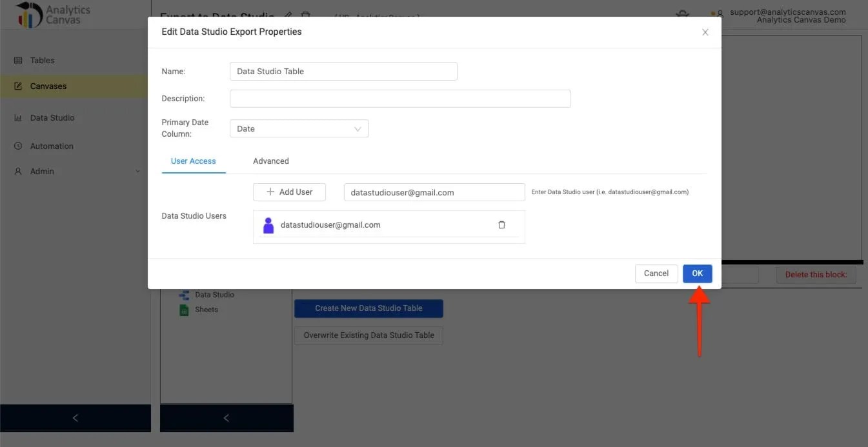Click the Cancel button in dialog
868x447 pixels.
[656, 273]
